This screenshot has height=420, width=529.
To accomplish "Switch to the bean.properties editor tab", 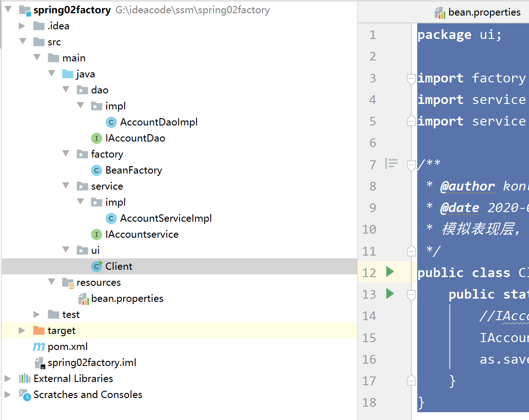I will 479,12.
